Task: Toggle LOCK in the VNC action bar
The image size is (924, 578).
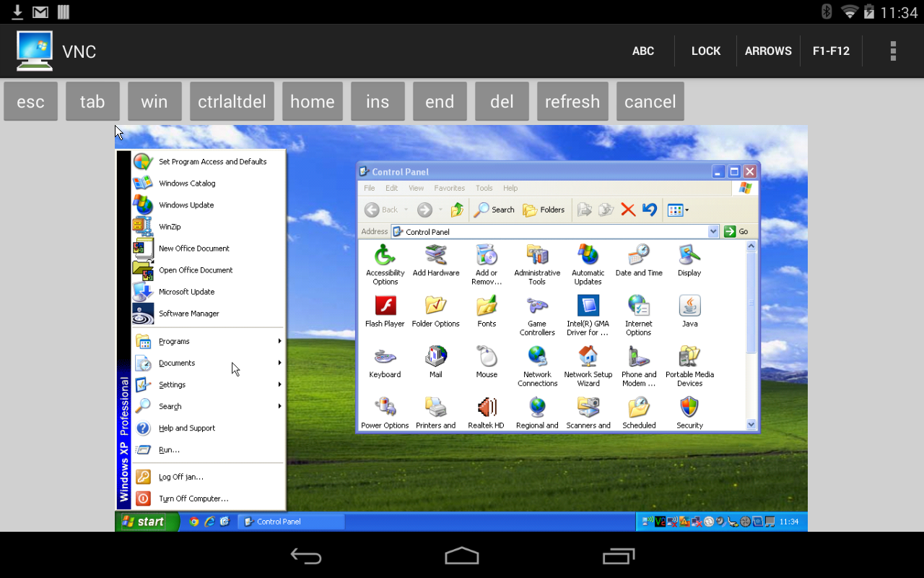Action: (705, 51)
